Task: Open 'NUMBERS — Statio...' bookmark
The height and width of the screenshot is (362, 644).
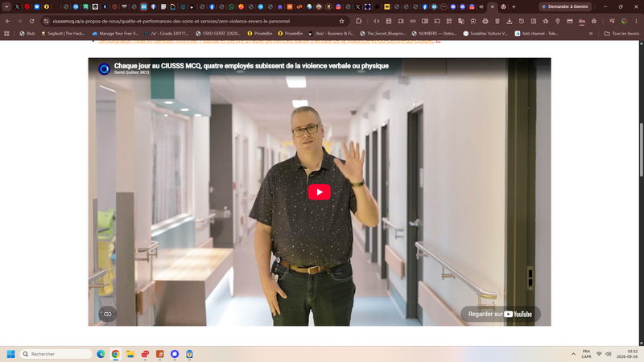Action: coord(434,34)
